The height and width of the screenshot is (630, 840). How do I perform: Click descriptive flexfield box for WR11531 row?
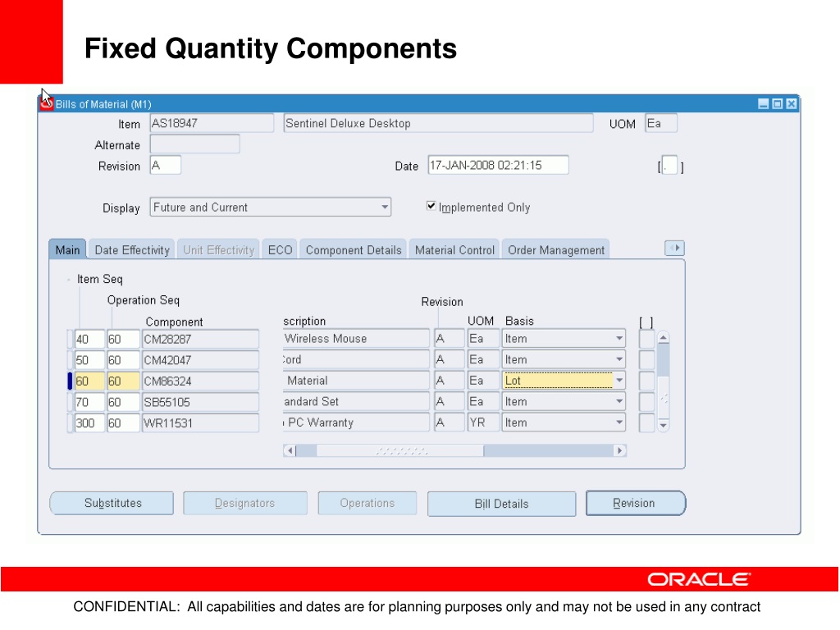646,422
